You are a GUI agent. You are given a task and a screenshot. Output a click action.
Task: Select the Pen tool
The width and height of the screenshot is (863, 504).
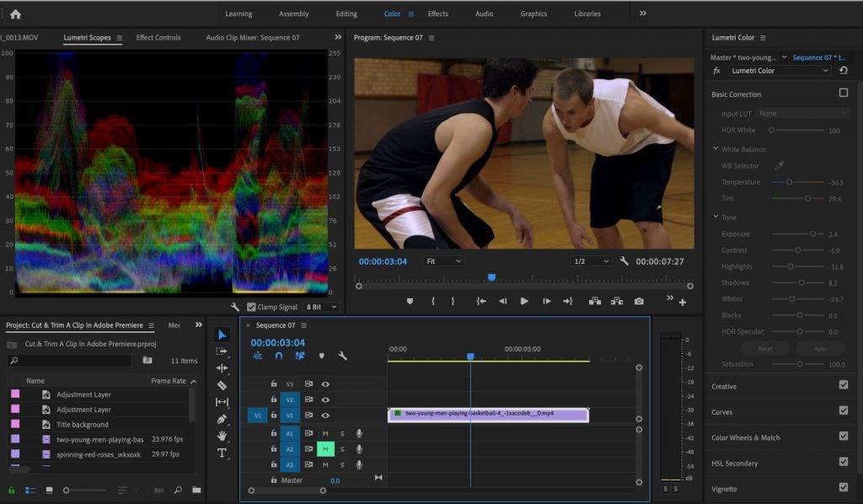tap(222, 419)
